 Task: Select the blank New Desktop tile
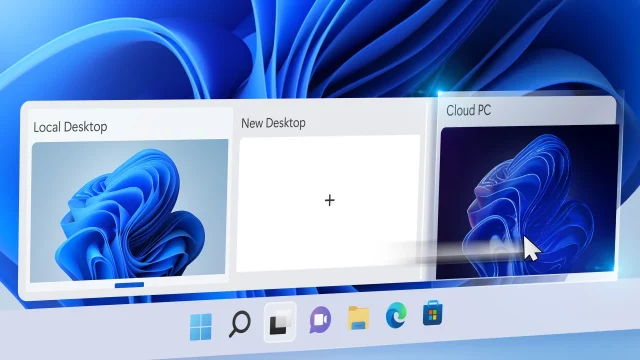[x=329, y=203]
